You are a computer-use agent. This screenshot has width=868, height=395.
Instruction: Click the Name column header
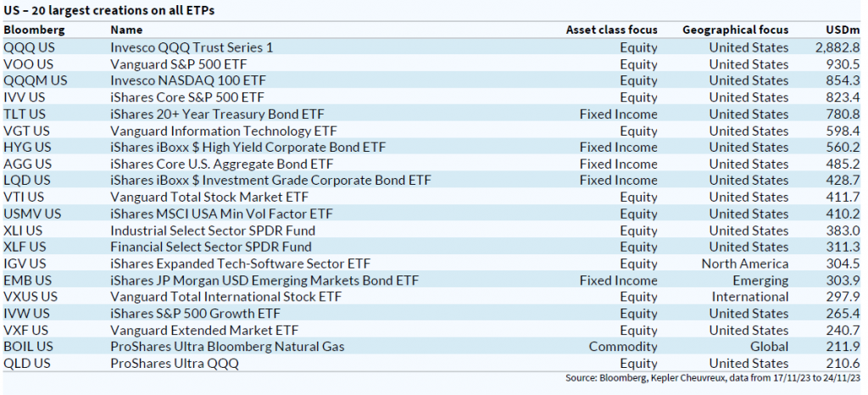coord(129,31)
